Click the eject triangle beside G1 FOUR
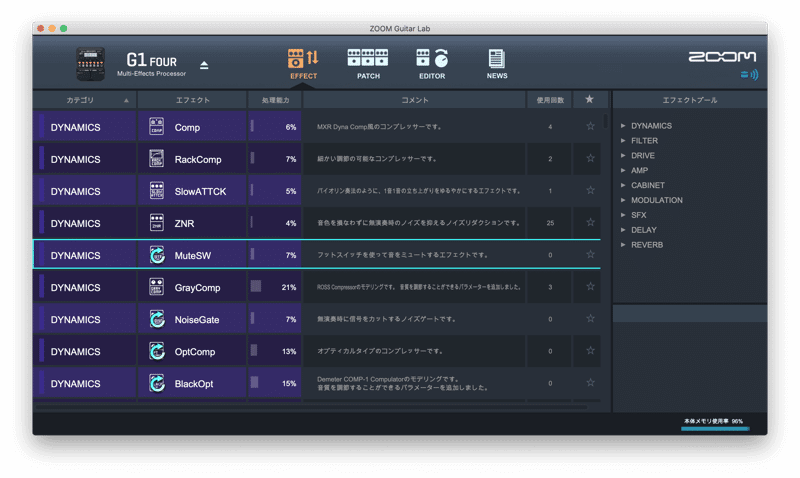This screenshot has height=478, width=800. [x=204, y=65]
